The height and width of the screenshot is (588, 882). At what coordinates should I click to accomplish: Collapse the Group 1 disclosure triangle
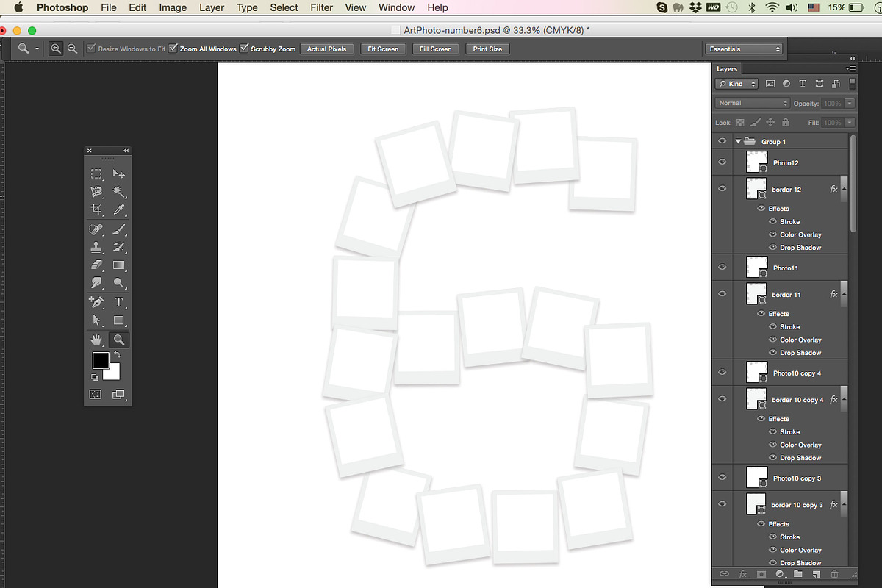coord(738,141)
